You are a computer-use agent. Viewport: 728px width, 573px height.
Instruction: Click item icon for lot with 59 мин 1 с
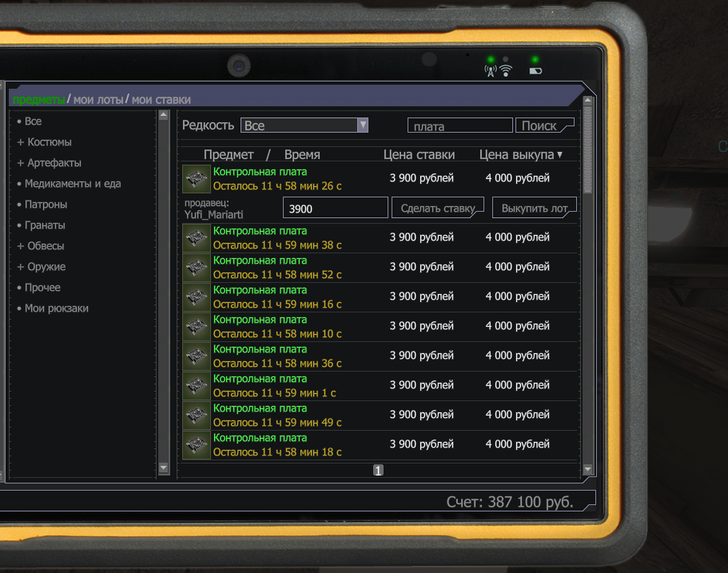pos(197,386)
